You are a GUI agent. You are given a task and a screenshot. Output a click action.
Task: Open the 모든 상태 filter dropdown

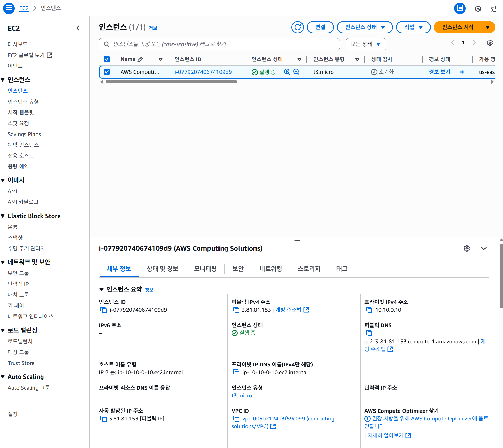[x=366, y=44]
